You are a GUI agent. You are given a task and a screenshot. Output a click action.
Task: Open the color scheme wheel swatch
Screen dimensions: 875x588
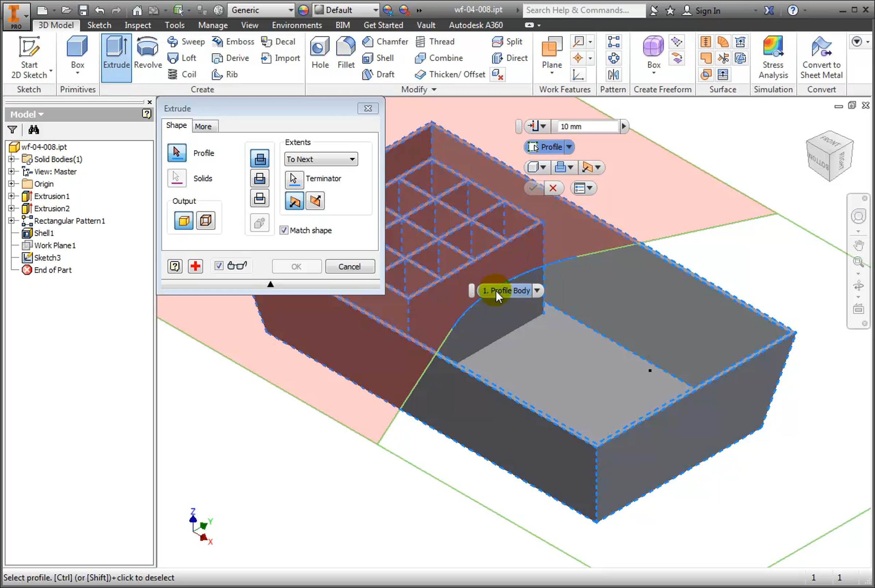(x=303, y=10)
